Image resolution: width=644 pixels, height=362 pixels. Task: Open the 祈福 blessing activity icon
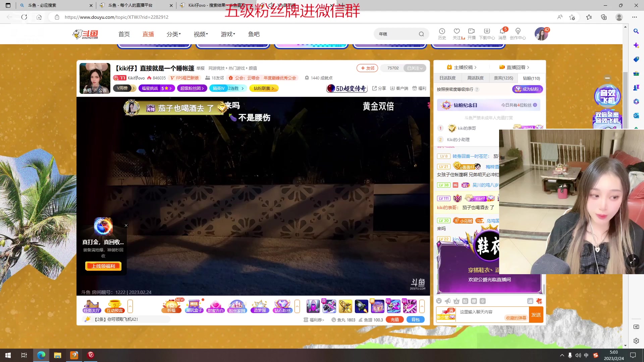pyautogui.click(x=171, y=306)
